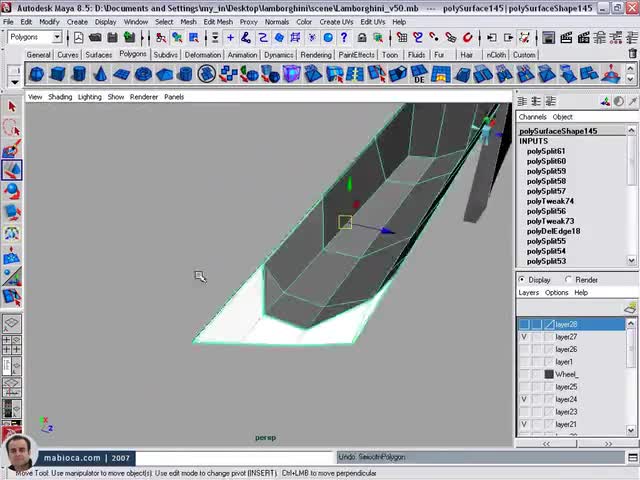Toggle visibility of layer21
640x480 pixels.
click(524, 424)
